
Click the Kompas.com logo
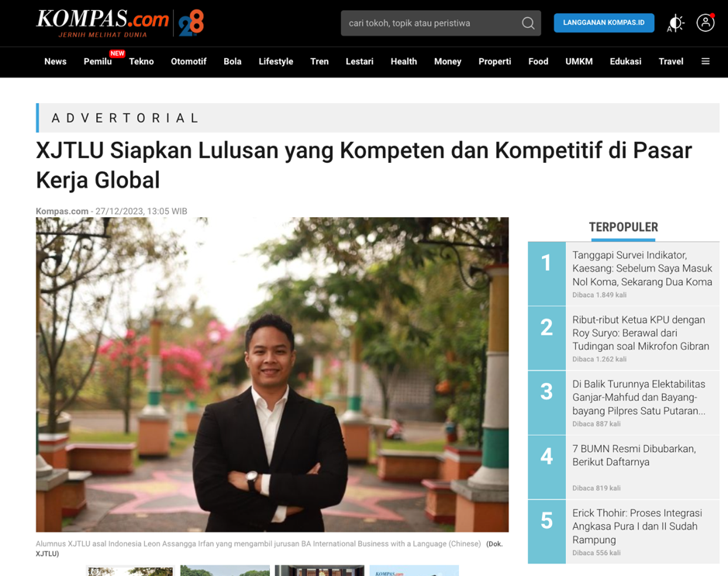[x=102, y=22]
